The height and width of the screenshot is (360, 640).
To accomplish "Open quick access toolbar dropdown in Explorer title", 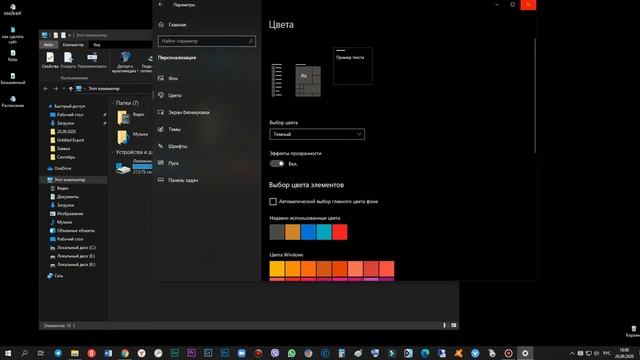I will pos(70,36).
